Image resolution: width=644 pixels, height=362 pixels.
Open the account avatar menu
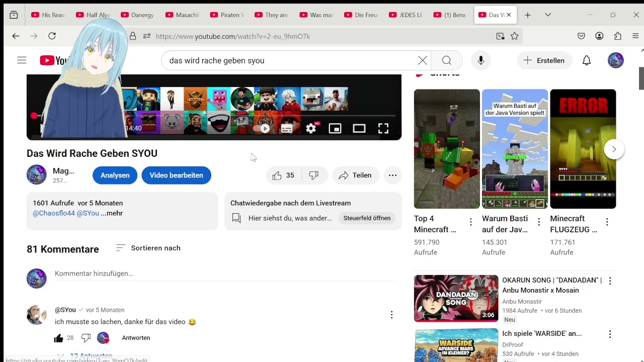pyautogui.click(x=616, y=60)
